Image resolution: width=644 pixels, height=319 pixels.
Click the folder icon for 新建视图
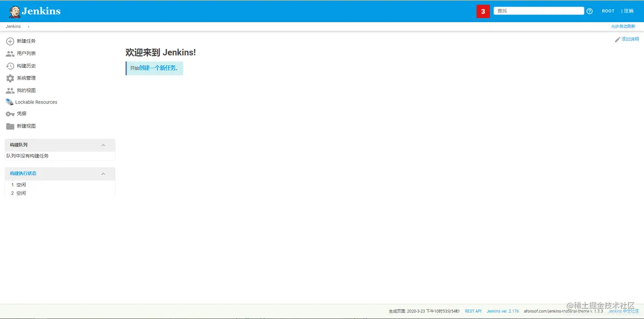10,126
